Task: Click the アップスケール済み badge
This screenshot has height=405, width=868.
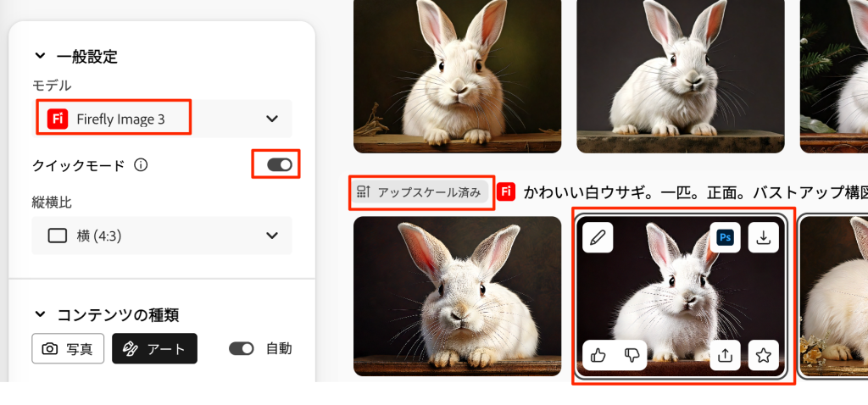Action: (421, 191)
